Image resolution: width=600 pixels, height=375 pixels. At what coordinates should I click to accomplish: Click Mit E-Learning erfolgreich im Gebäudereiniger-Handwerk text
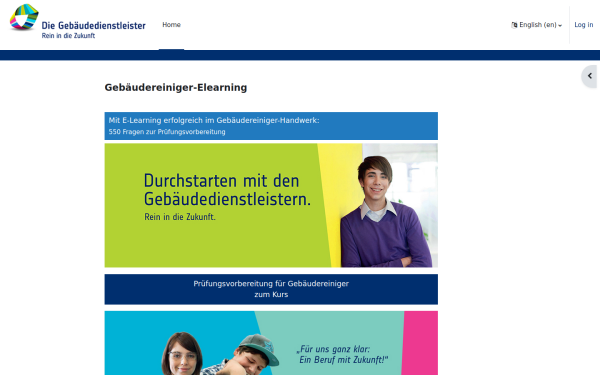coord(214,121)
